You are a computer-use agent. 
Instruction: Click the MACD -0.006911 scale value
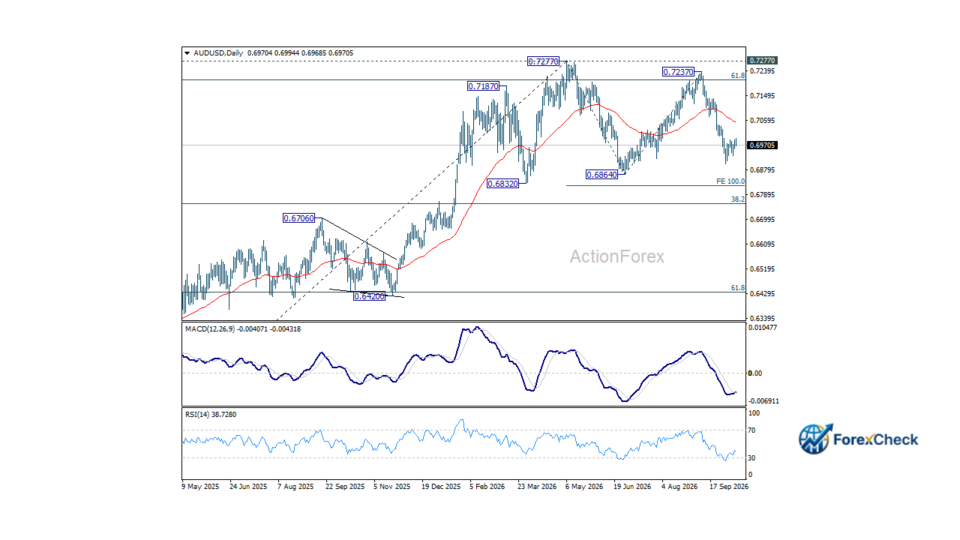coord(764,401)
